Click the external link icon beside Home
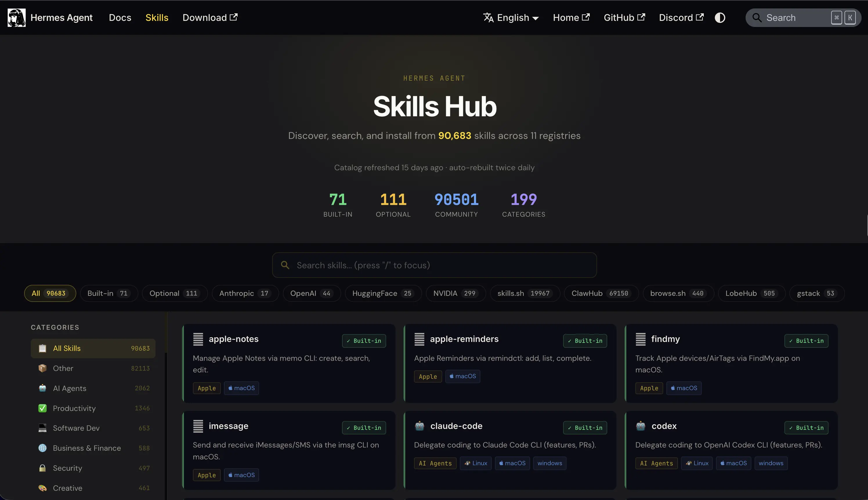868x500 pixels. click(x=586, y=17)
